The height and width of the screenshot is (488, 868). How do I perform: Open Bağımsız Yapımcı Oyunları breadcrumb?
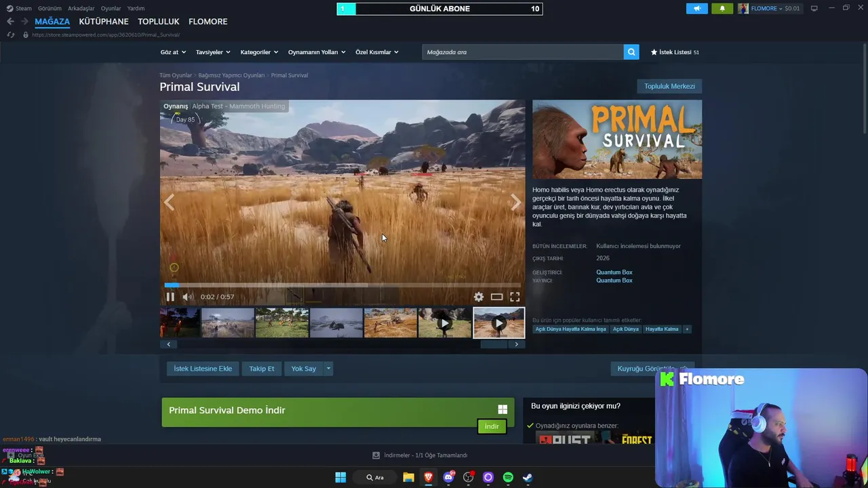pos(231,75)
